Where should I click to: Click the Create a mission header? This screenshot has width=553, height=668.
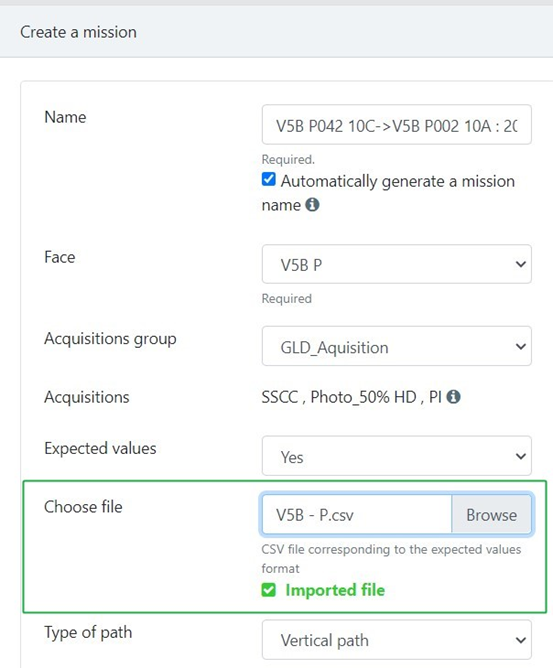tap(78, 32)
